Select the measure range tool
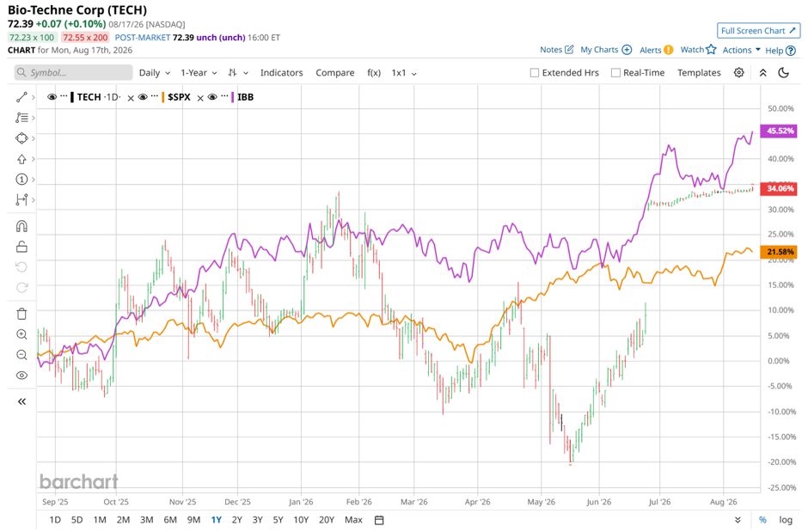Image resolution: width=808 pixels, height=532 pixels. [21, 199]
